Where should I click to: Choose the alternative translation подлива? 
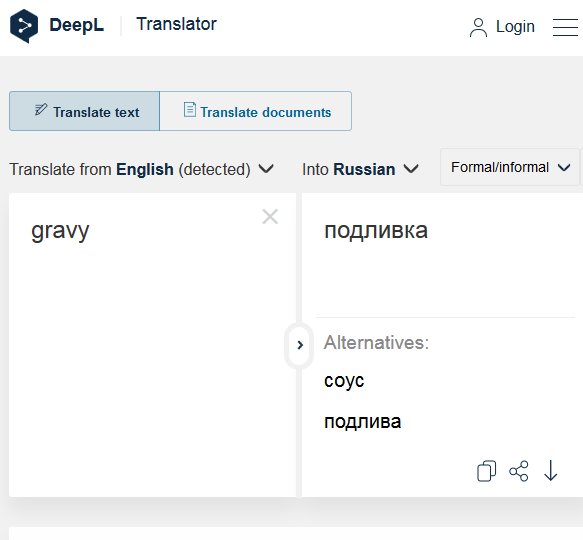coord(363,422)
